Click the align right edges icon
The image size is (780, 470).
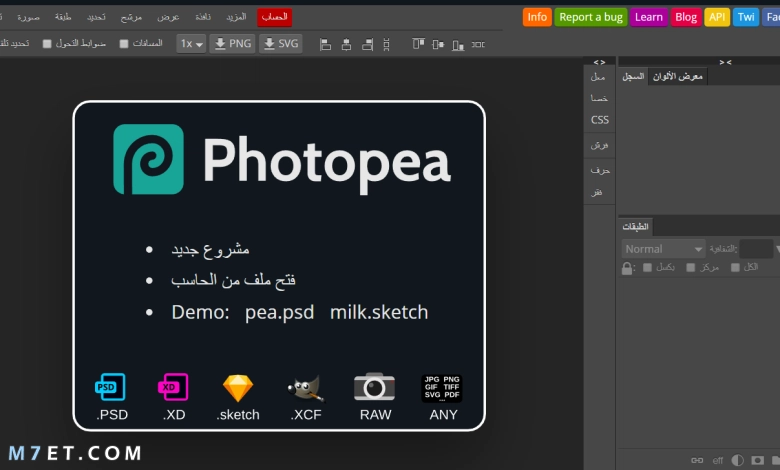[368, 45]
